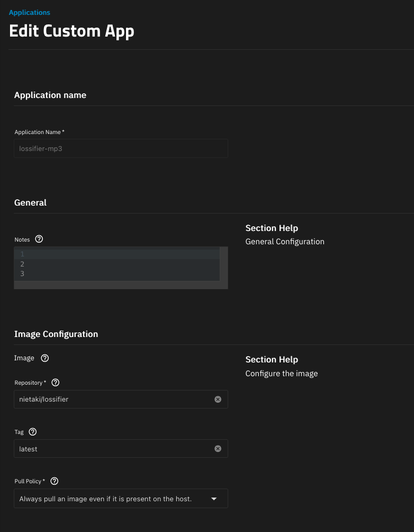Screen dimensions: 414x532
Task: Click the Pull Policy dropdown chevron
Action: click(x=214, y=498)
